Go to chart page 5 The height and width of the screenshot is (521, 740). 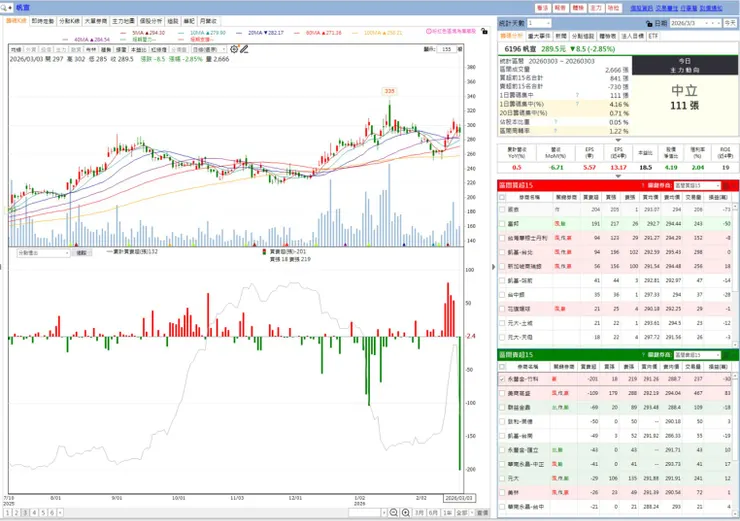pos(43,513)
